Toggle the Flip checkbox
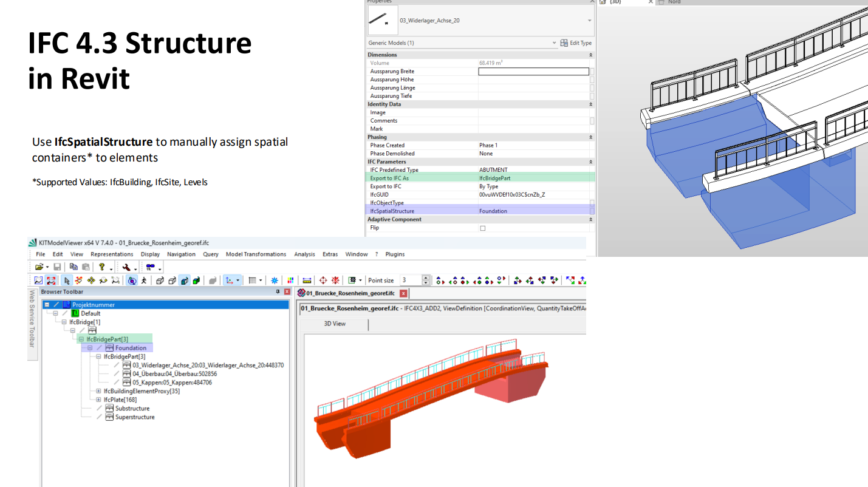The image size is (868, 487). click(x=483, y=228)
